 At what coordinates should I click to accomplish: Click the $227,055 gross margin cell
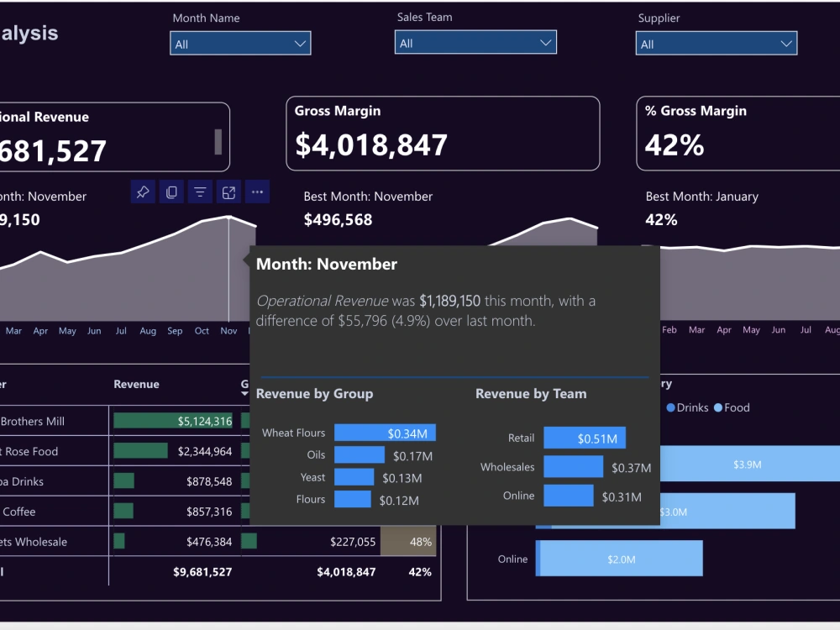tap(353, 542)
